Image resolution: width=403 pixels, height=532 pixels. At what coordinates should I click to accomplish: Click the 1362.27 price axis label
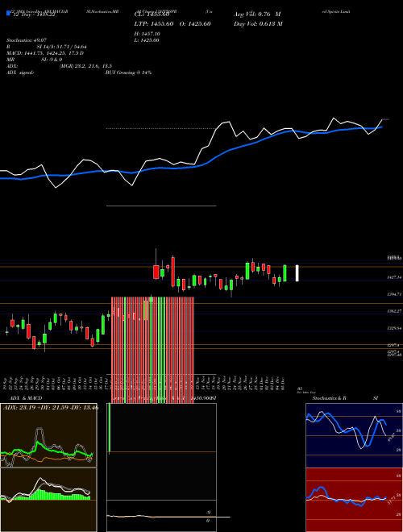(x=394, y=311)
